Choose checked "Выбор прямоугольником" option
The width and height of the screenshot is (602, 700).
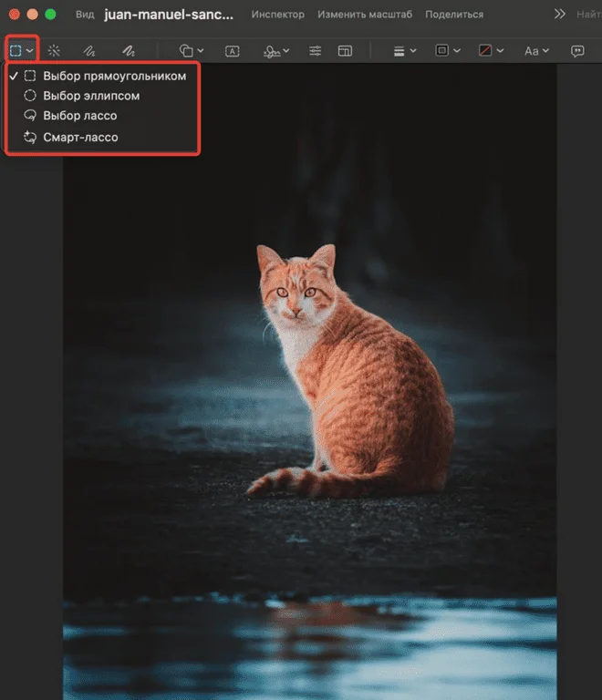[x=114, y=77]
